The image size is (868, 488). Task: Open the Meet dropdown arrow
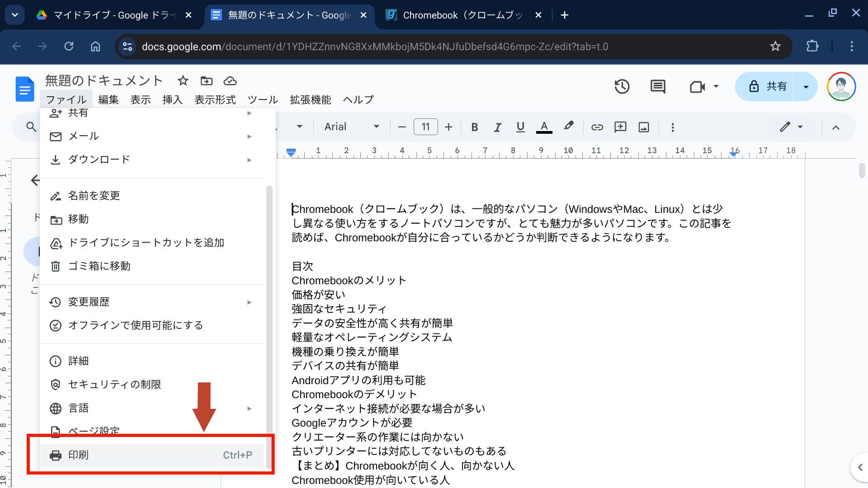(716, 86)
